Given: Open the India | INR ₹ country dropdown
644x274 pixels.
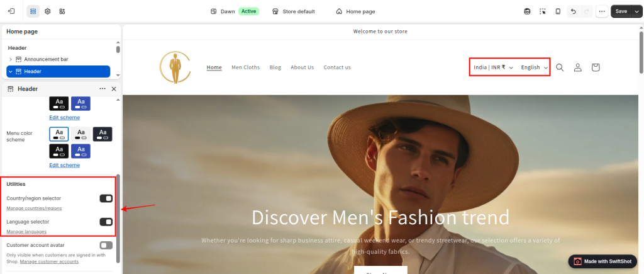Looking at the screenshot, I should point(493,67).
